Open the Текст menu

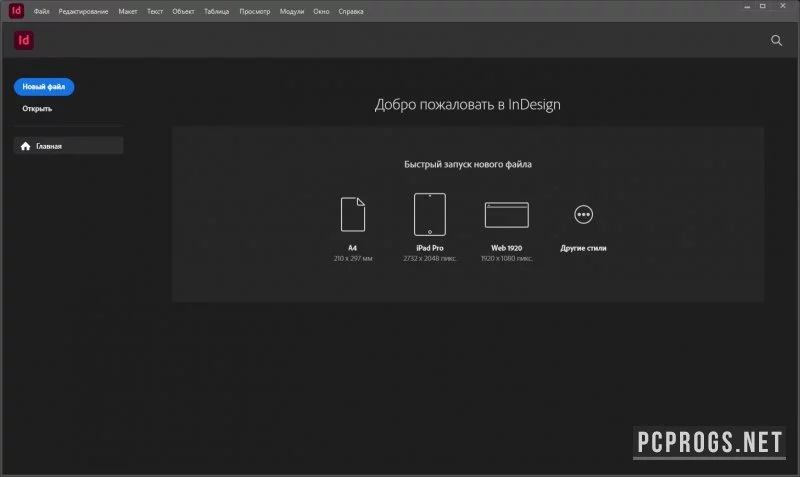point(155,11)
